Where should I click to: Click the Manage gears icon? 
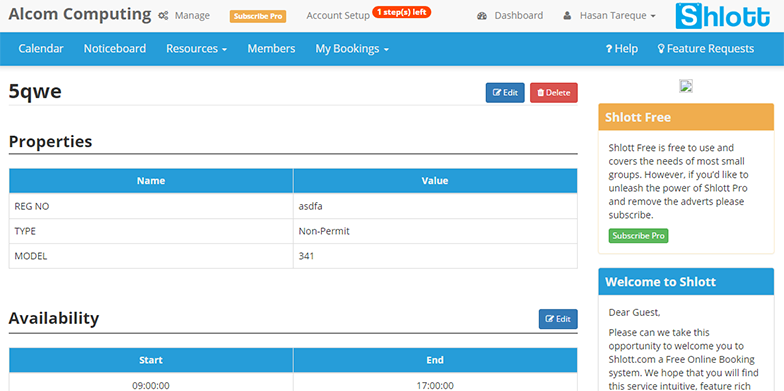[163, 16]
